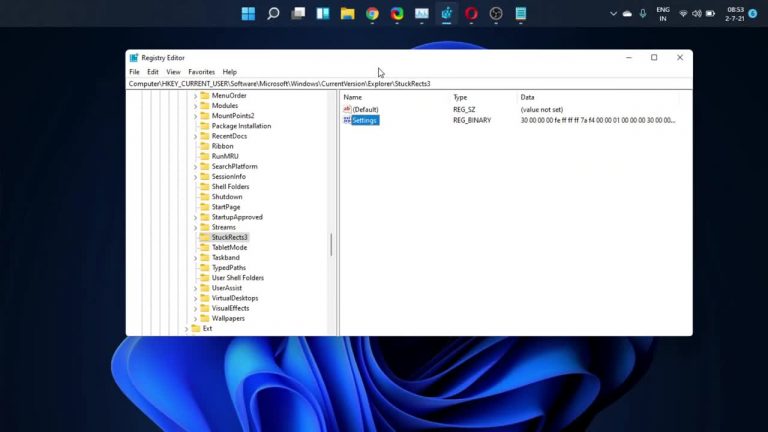768x432 pixels.
Task: Select the TabletMode key
Action: (x=229, y=247)
